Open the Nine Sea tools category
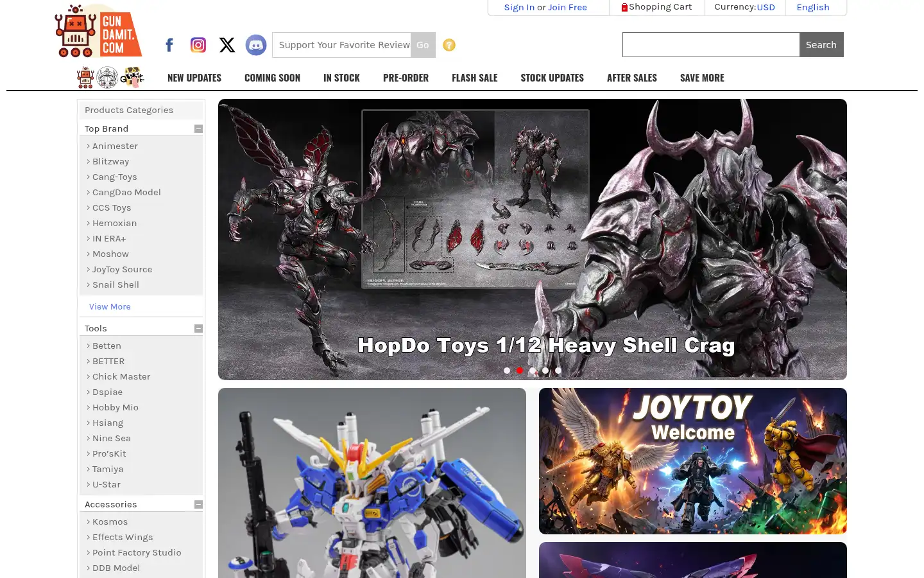The image size is (924, 578). 112,439
